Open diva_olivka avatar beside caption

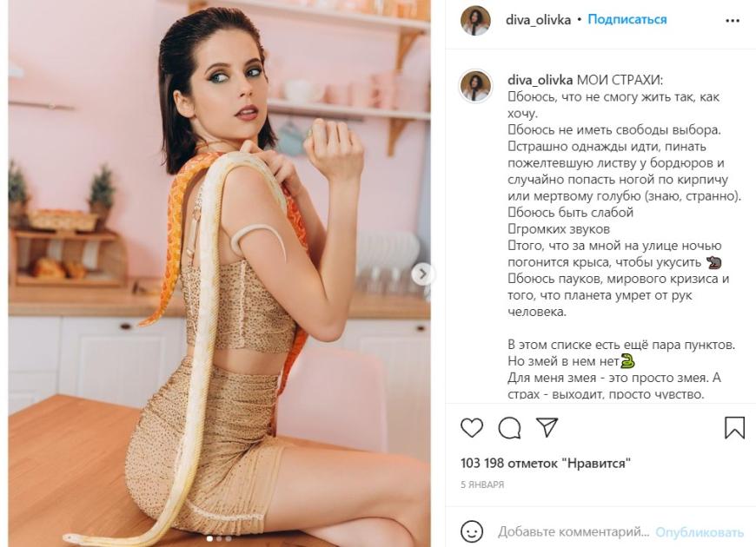click(x=476, y=86)
